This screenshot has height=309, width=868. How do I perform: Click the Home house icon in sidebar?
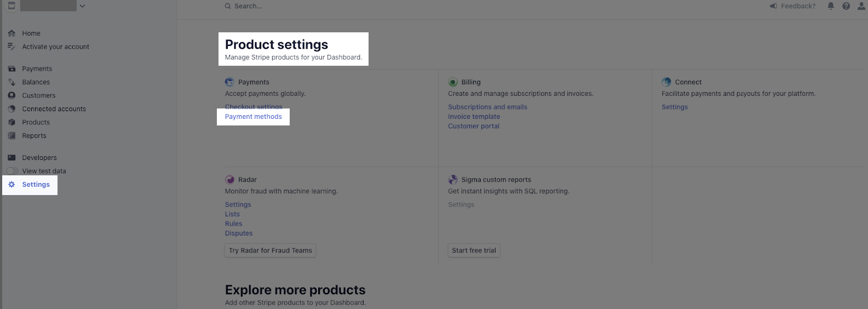click(x=12, y=33)
